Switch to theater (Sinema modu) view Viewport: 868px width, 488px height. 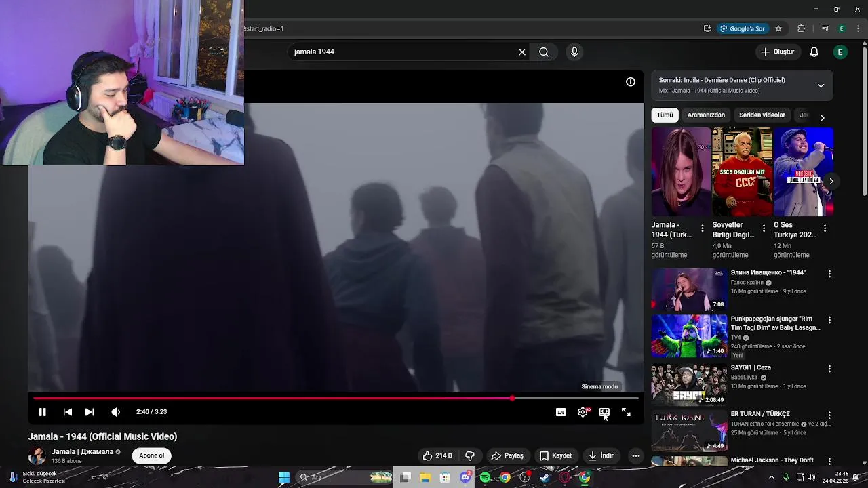point(604,412)
